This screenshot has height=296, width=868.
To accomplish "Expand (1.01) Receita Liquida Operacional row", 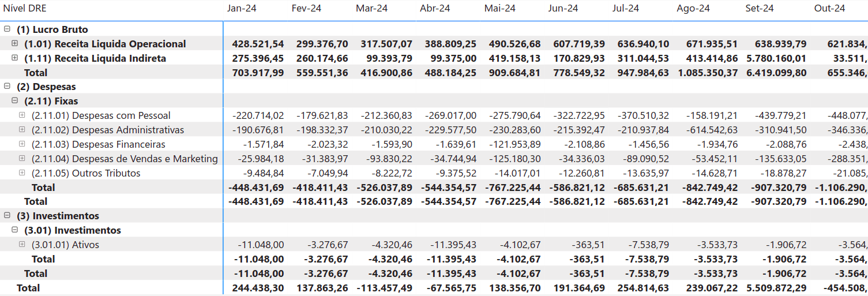I will click(15, 44).
